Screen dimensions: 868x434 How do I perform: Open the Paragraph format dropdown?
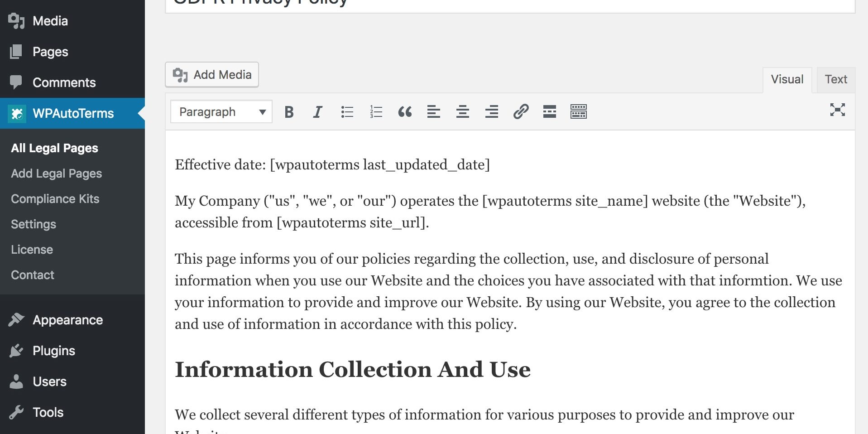221,112
